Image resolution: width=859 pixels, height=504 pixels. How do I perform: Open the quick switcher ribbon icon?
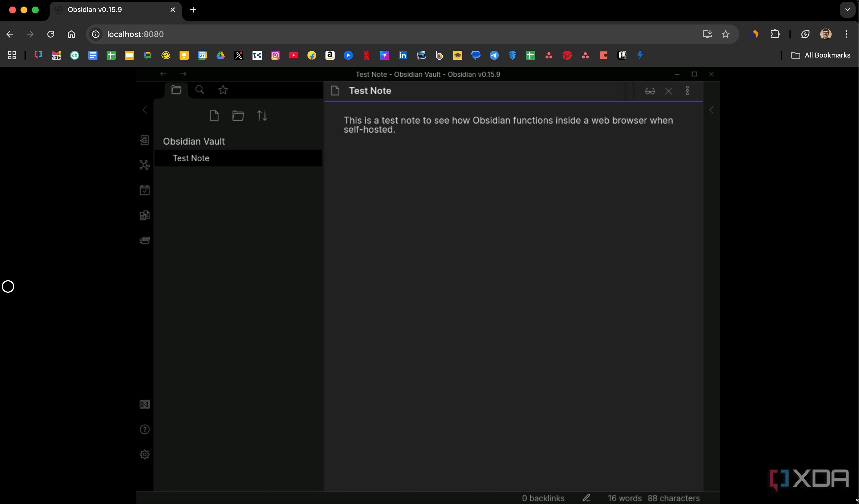(x=144, y=140)
